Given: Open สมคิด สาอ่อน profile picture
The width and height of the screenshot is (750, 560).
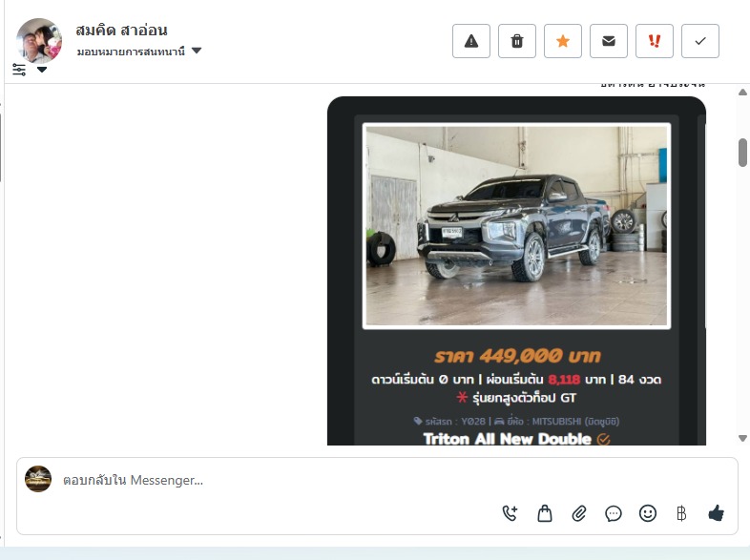Looking at the screenshot, I should tap(39, 41).
